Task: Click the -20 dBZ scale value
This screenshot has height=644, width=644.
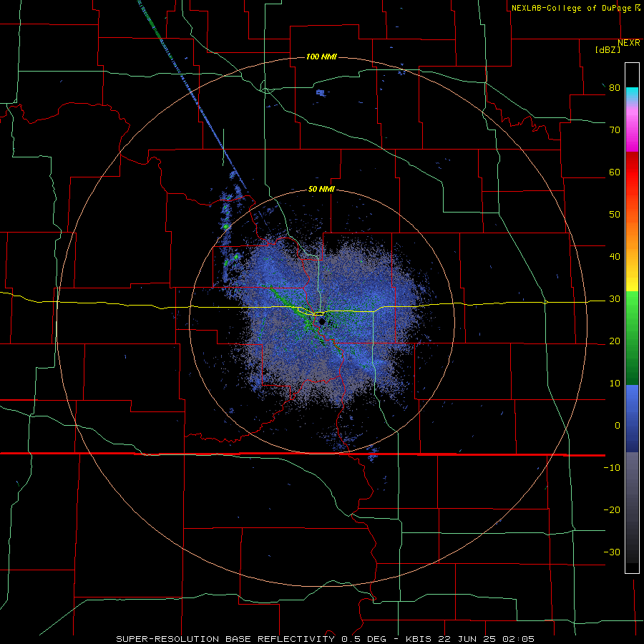Action: pyautogui.click(x=612, y=509)
